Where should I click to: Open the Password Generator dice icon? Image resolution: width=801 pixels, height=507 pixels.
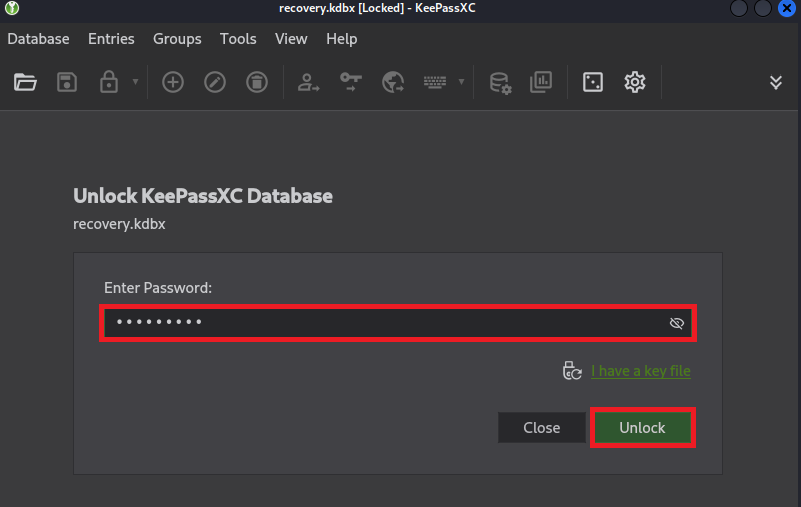coord(593,82)
